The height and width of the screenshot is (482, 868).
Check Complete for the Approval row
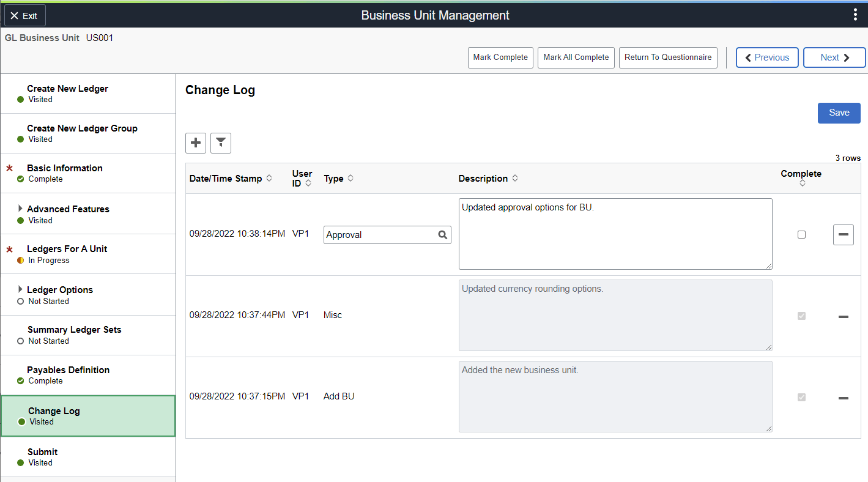click(x=801, y=235)
